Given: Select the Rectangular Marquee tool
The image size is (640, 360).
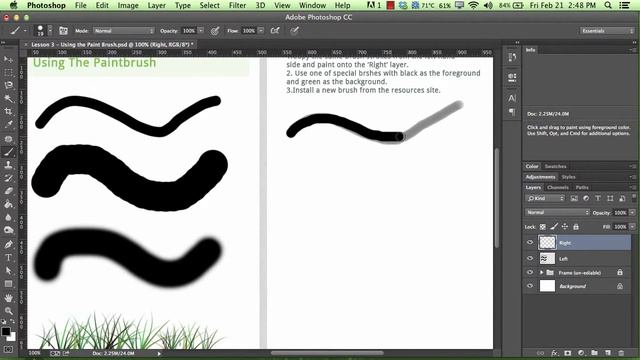Looking at the screenshot, I should click(x=8, y=73).
